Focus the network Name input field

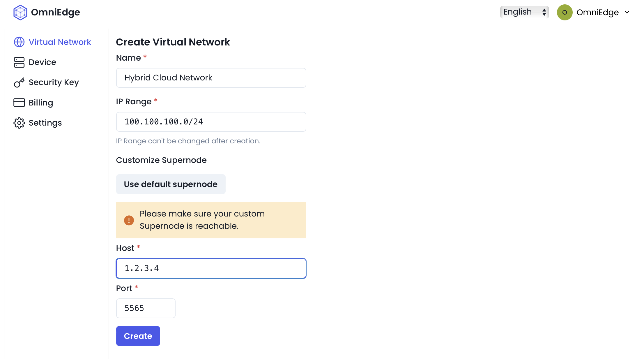(x=211, y=78)
